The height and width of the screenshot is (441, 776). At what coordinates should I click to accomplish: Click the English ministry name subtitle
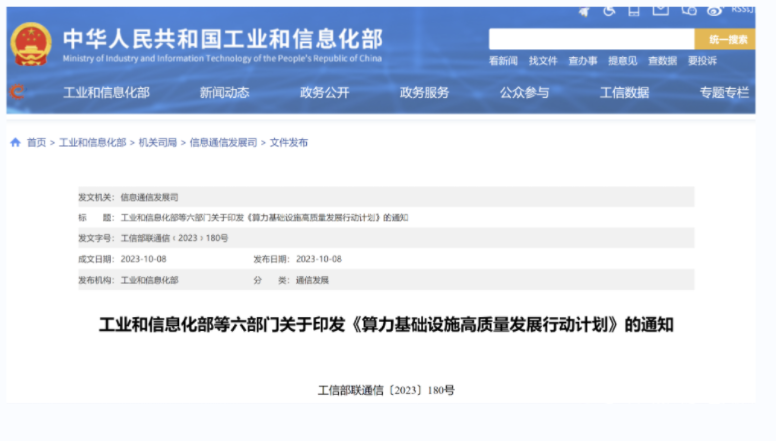(222, 58)
